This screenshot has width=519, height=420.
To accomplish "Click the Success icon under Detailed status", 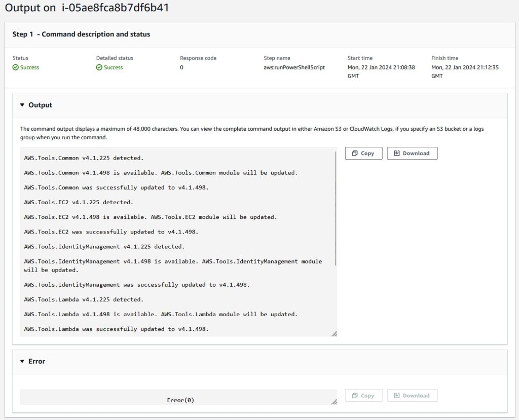I will pyautogui.click(x=99, y=67).
